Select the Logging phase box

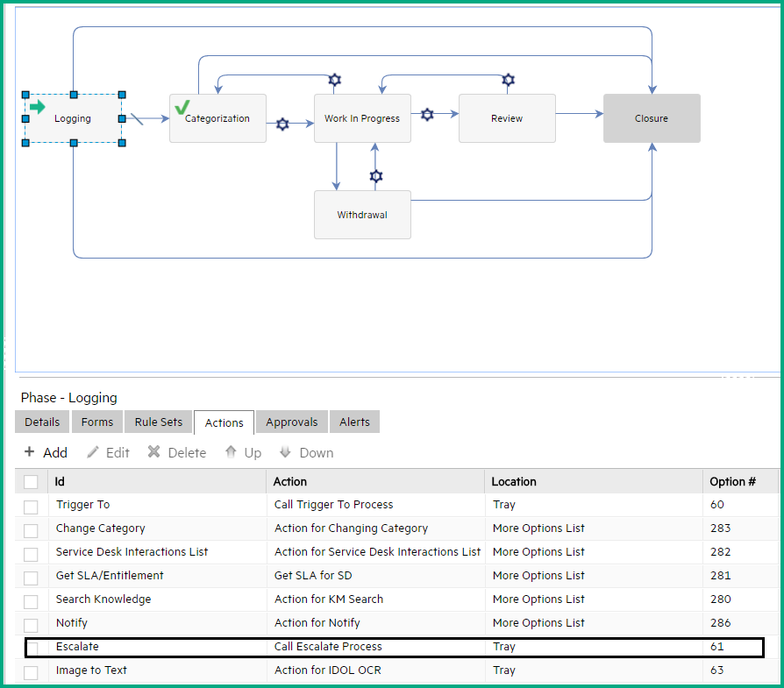[74, 118]
